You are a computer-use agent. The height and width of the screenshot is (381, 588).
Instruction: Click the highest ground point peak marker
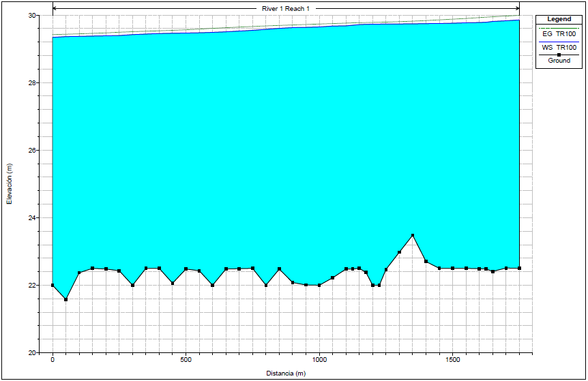(413, 235)
